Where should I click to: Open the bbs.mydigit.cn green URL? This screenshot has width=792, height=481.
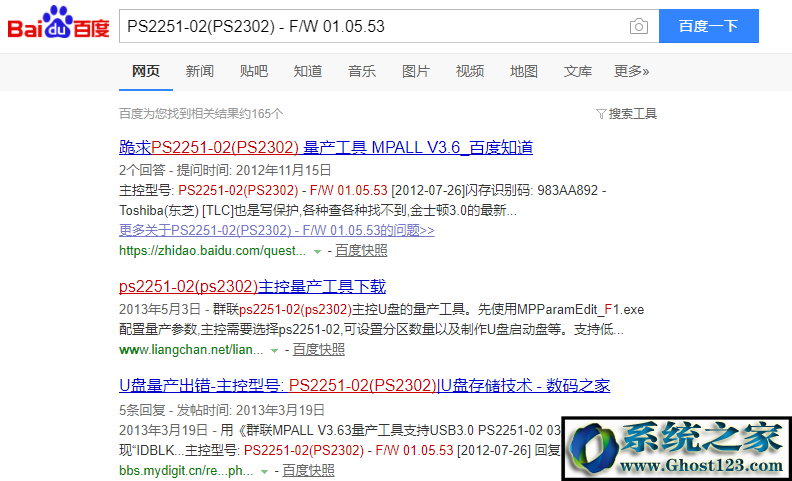point(186,471)
